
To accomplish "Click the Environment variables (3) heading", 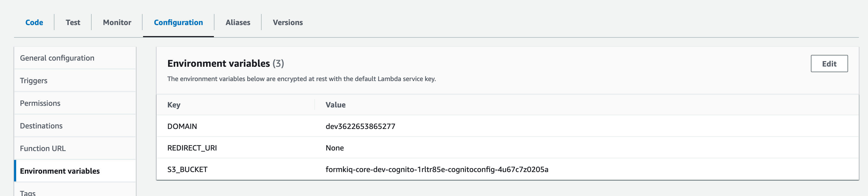I will pyautogui.click(x=225, y=63).
